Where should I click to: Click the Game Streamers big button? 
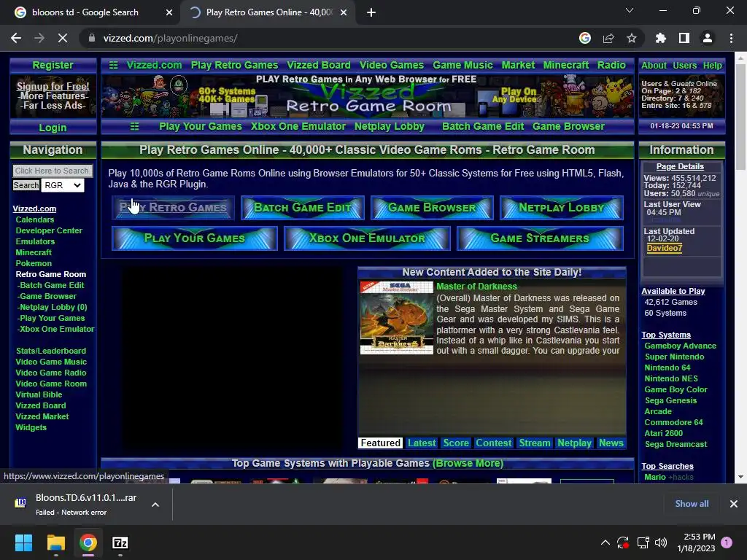click(540, 238)
